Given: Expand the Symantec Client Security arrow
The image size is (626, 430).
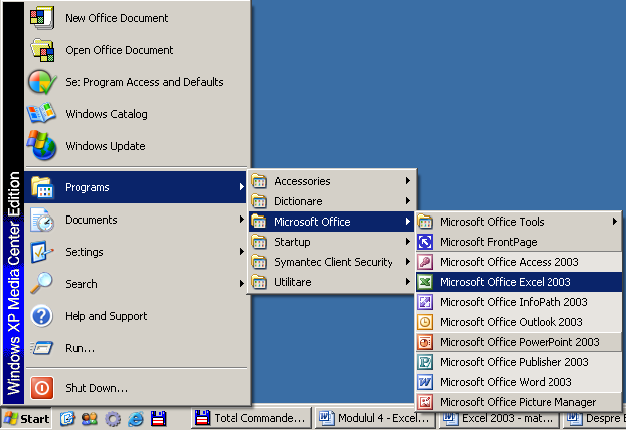Looking at the screenshot, I should pyautogui.click(x=408, y=261).
